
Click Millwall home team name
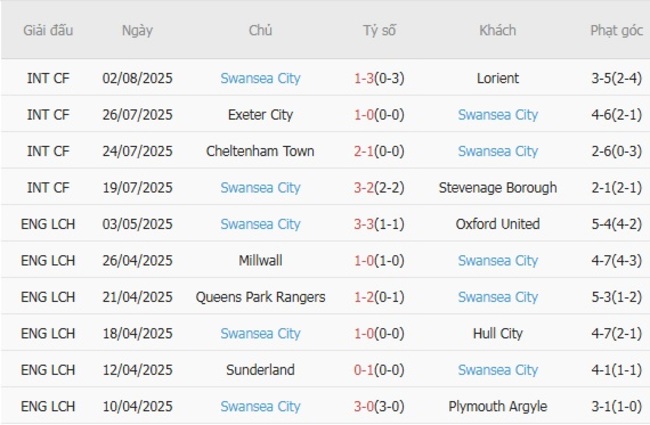pos(260,260)
